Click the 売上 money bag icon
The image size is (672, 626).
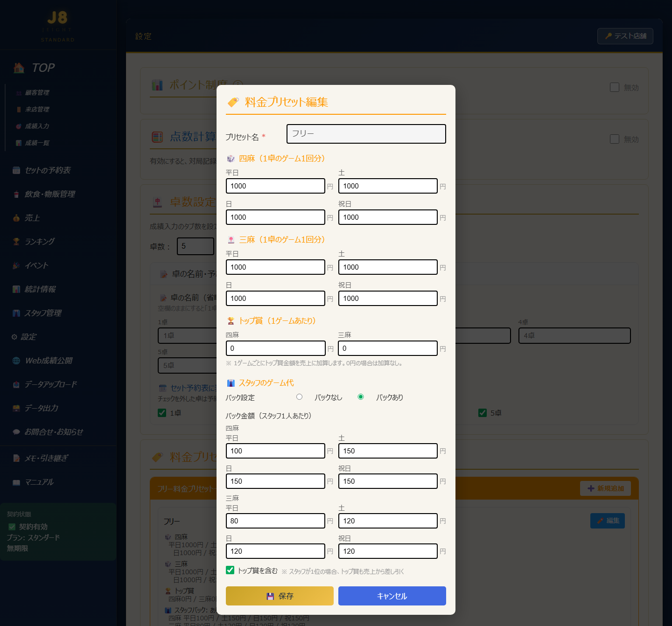(x=16, y=218)
